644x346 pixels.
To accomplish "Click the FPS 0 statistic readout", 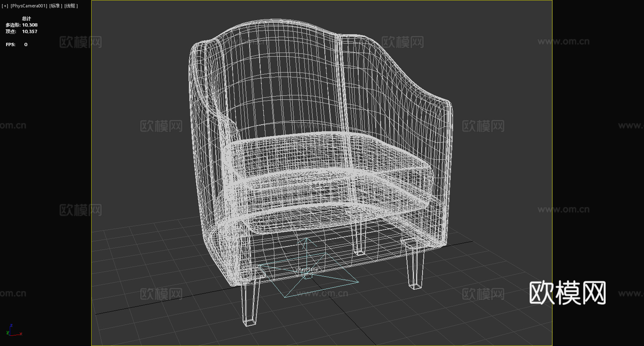I will [17, 44].
